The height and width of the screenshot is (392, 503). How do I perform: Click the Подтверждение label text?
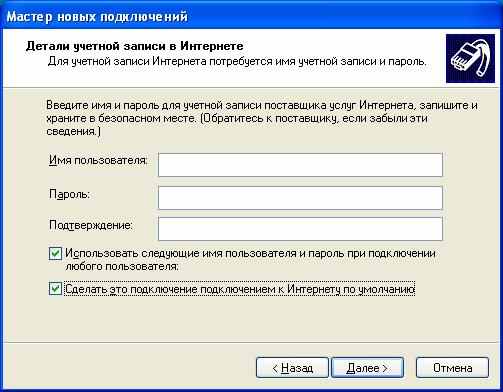click(x=91, y=225)
